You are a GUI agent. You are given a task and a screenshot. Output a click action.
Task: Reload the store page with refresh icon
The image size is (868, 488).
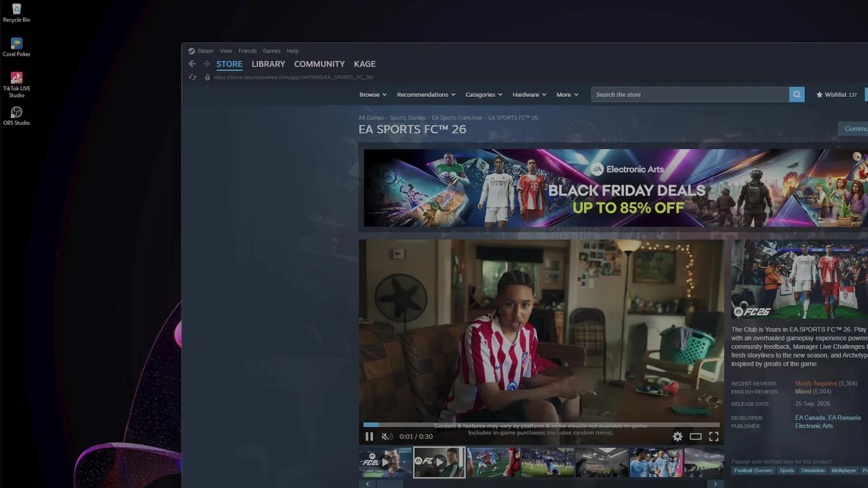point(193,77)
